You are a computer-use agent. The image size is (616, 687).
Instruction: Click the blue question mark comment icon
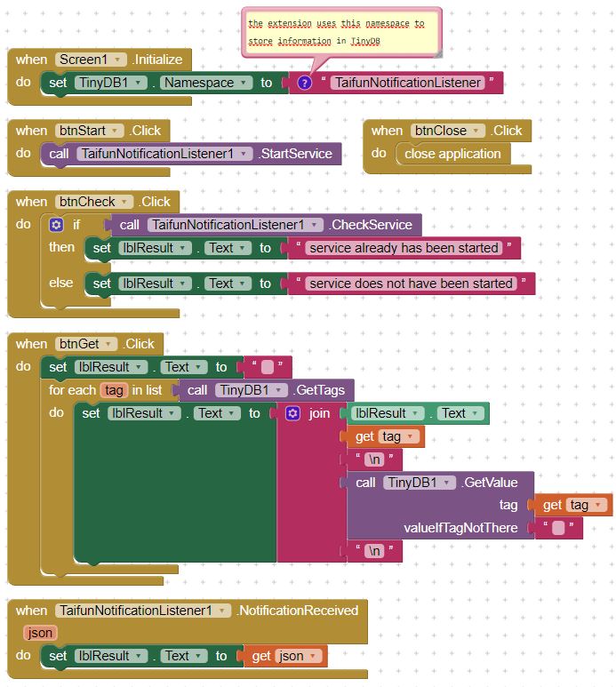coord(304,83)
